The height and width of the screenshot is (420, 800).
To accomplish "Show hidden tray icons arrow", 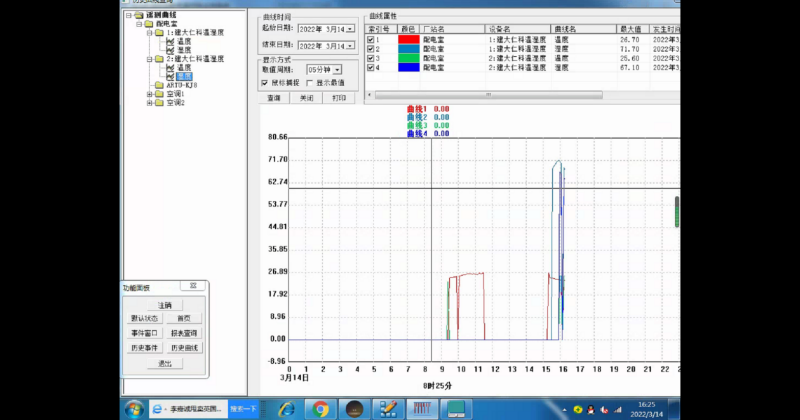I will 564,410.
